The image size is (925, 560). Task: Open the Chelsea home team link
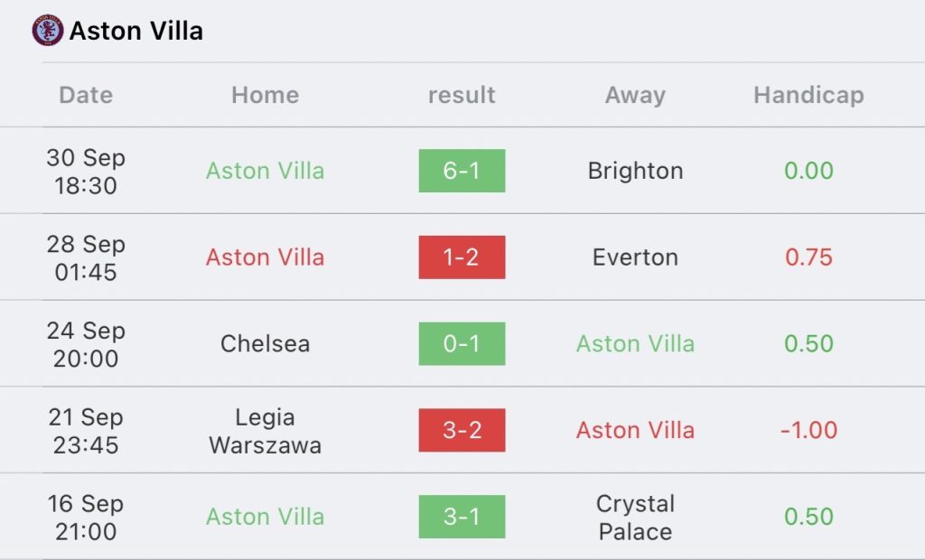click(265, 344)
